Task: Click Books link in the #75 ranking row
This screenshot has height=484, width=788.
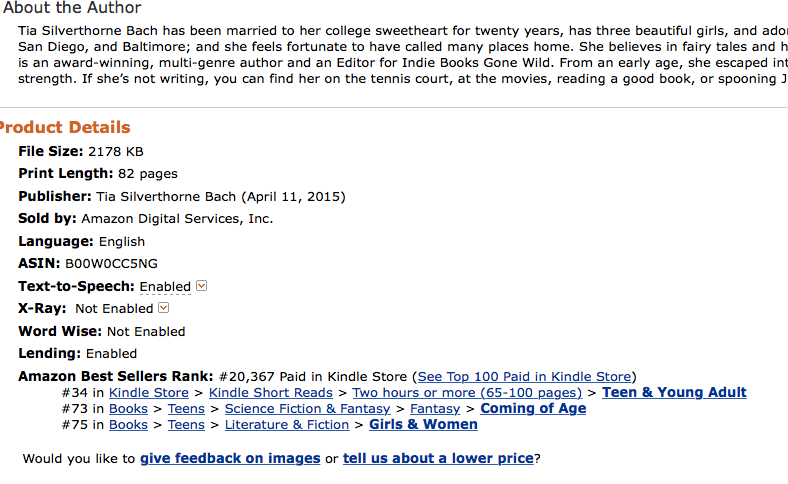Action: coord(128,425)
